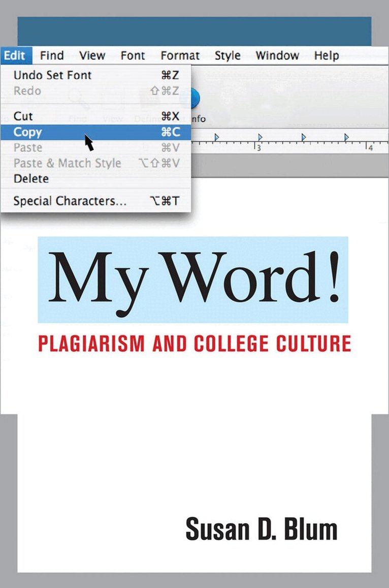389x588 pixels.
Task: Open the Font menu
Action: [x=133, y=55]
